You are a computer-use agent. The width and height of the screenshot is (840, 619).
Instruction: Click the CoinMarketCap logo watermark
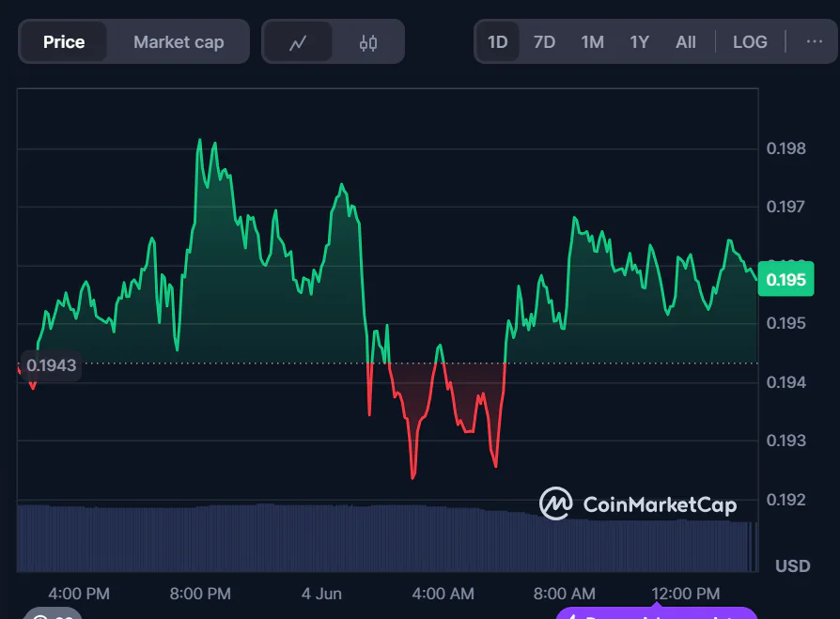(638, 504)
